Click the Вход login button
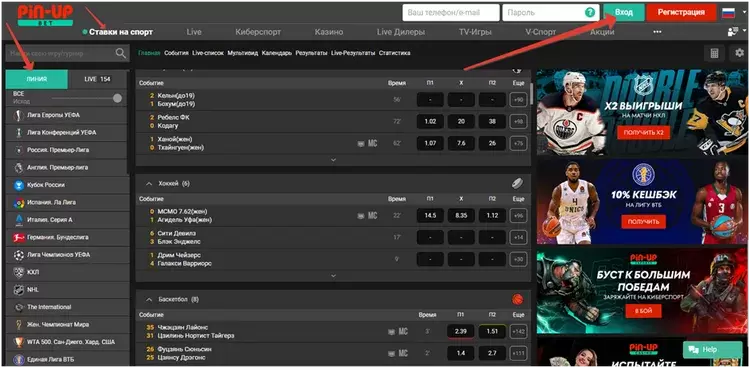The image size is (750, 368). click(x=624, y=12)
